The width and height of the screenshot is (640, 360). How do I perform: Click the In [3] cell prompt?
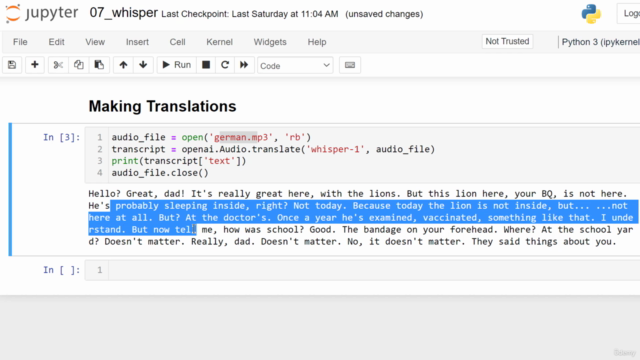click(62, 137)
